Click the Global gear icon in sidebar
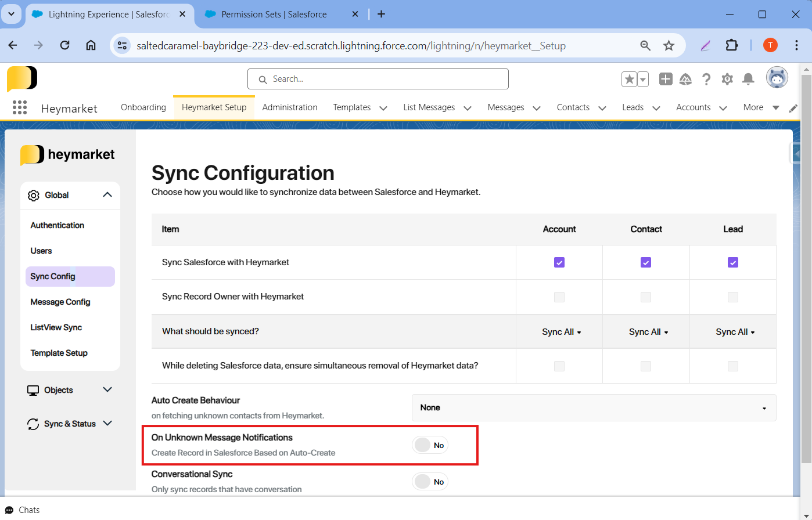The height and width of the screenshot is (520, 812). [x=34, y=195]
